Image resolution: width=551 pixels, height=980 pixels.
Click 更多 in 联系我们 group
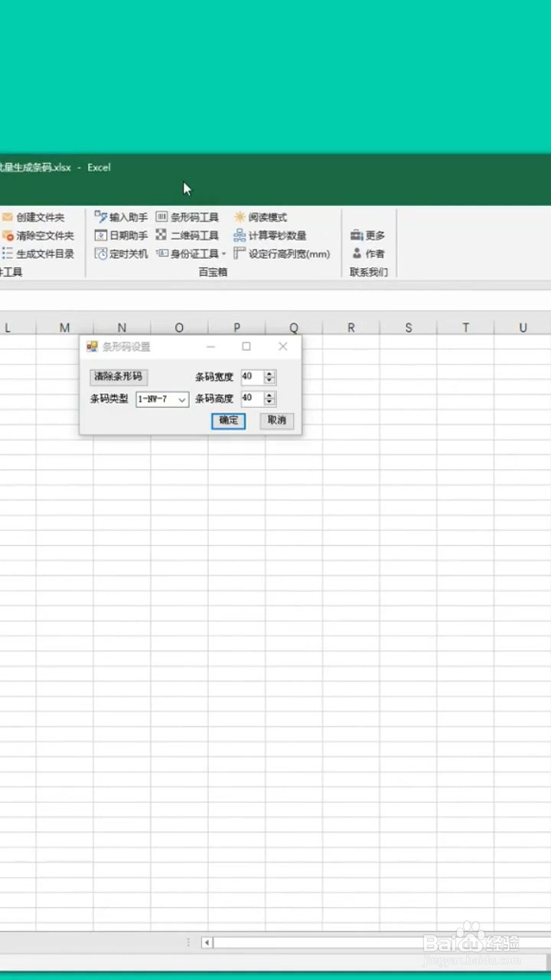coord(368,236)
